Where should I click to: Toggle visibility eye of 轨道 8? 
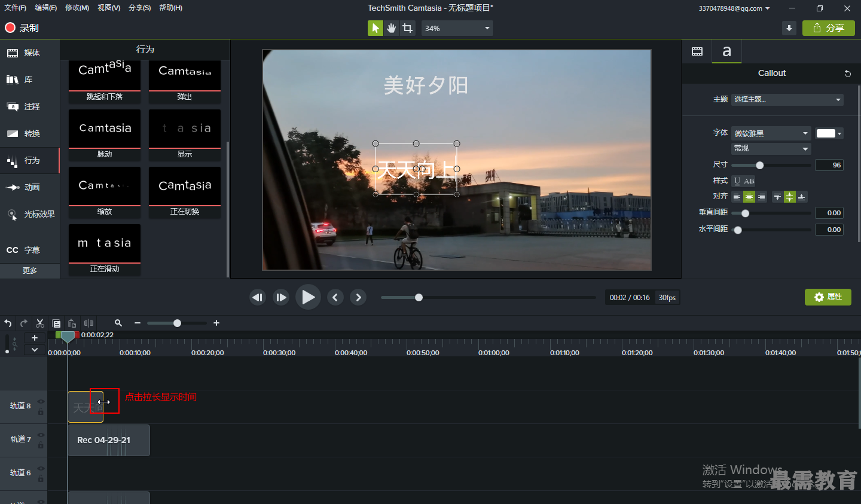coord(41,402)
